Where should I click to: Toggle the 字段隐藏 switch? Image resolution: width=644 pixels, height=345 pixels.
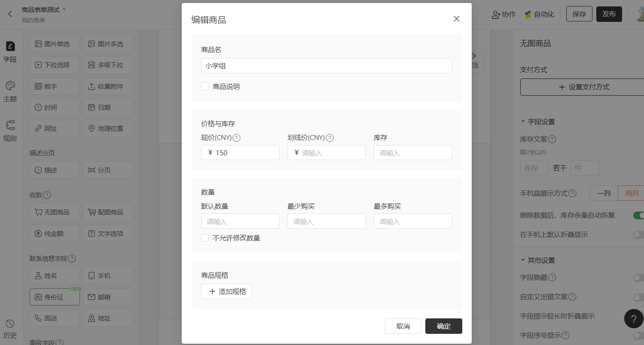click(x=639, y=278)
